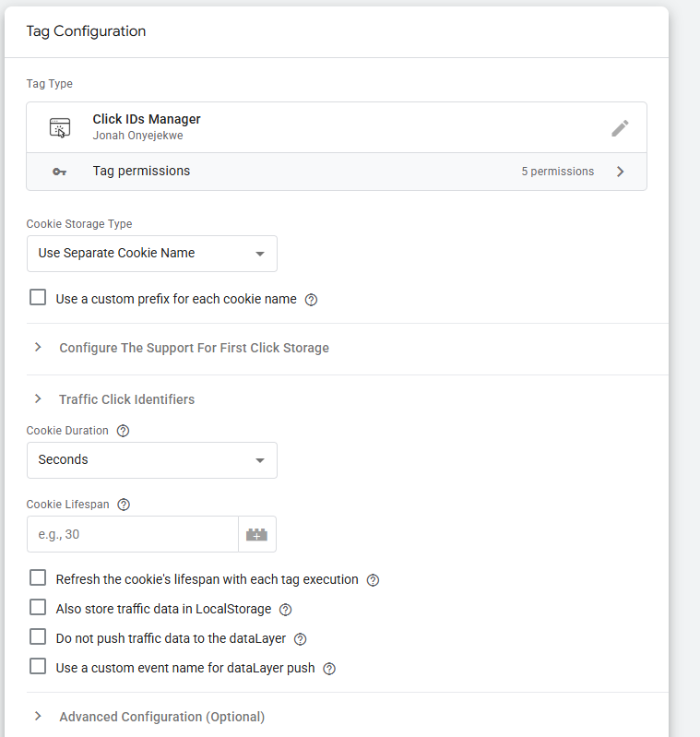Click help icon for custom event name option
Image resolution: width=700 pixels, height=737 pixels.
pos(329,669)
